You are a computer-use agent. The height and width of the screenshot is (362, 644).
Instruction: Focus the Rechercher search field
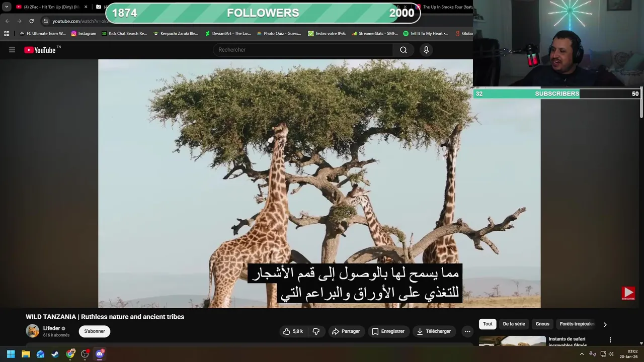[x=303, y=50]
